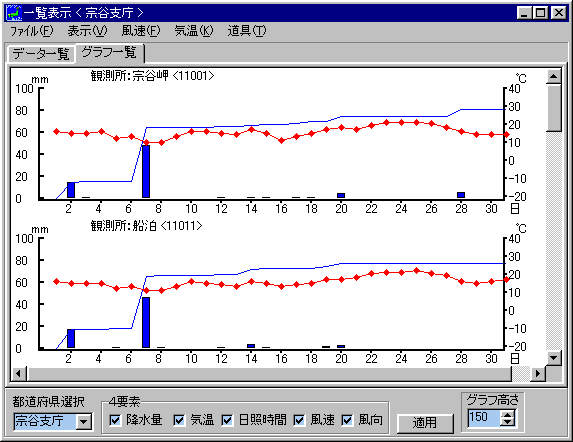Open the 風速(F) menu
573x442 pixels.
(x=141, y=31)
